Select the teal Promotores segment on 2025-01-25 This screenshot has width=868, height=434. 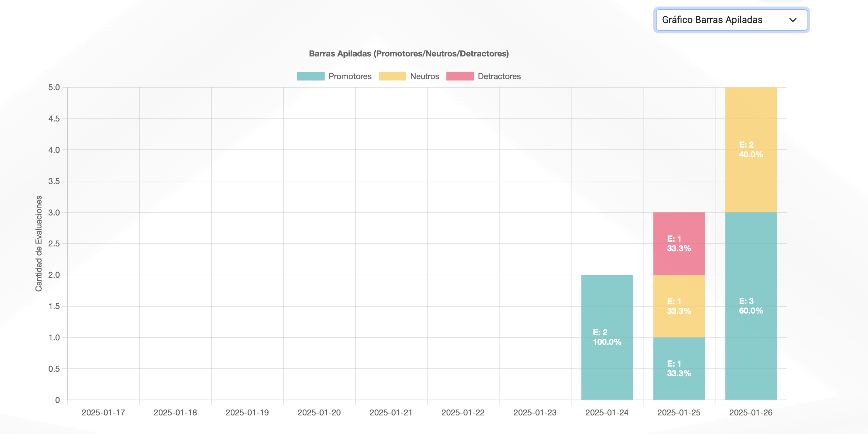point(679,369)
